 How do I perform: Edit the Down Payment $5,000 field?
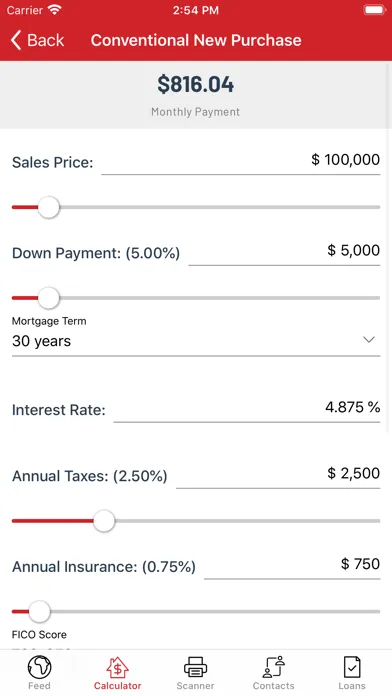(284, 251)
